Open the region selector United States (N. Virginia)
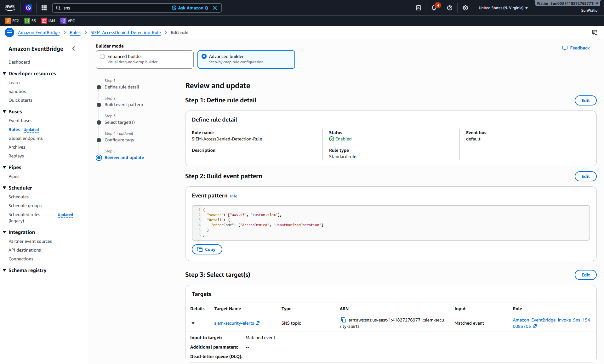 coord(503,8)
